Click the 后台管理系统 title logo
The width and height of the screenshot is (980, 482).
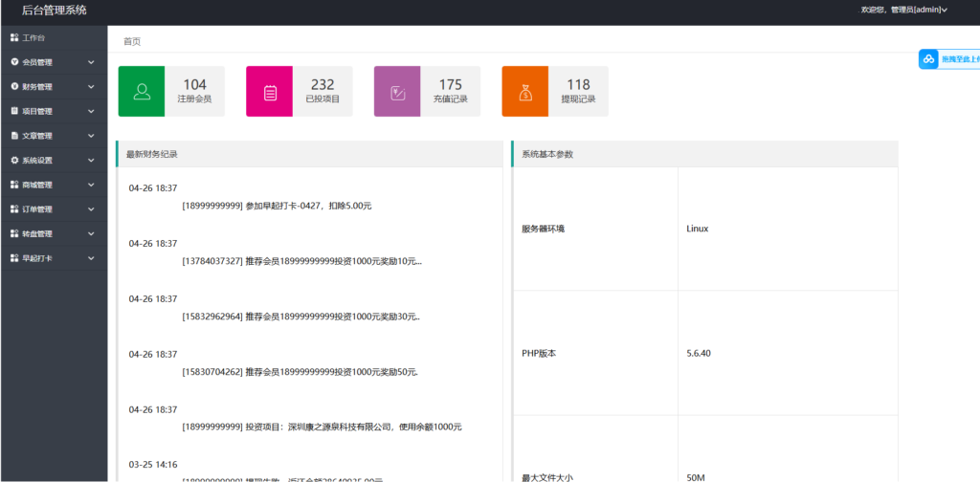pos(55,11)
